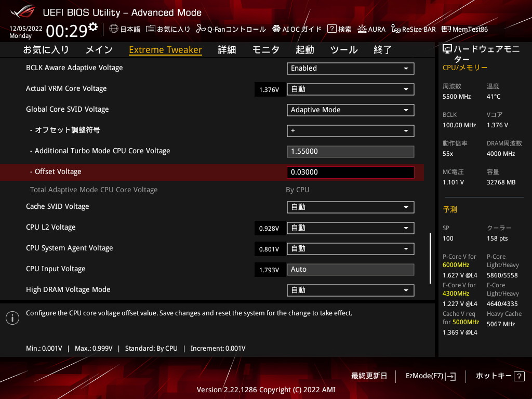Click the 最終更新日 button
Viewport: 532px width, 399px height.
pyautogui.click(x=369, y=376)
